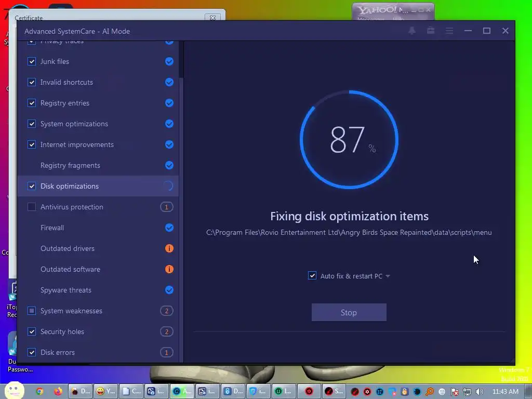532x399 pixels.
Task: Open the notification bell in SystemCare title bar
Action: click(412, 31)
